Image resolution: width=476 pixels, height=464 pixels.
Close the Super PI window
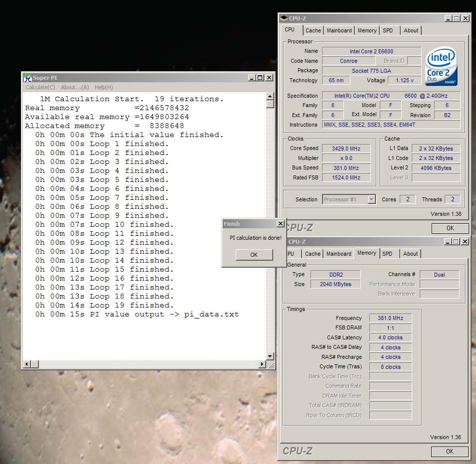[x=269, y=78]
